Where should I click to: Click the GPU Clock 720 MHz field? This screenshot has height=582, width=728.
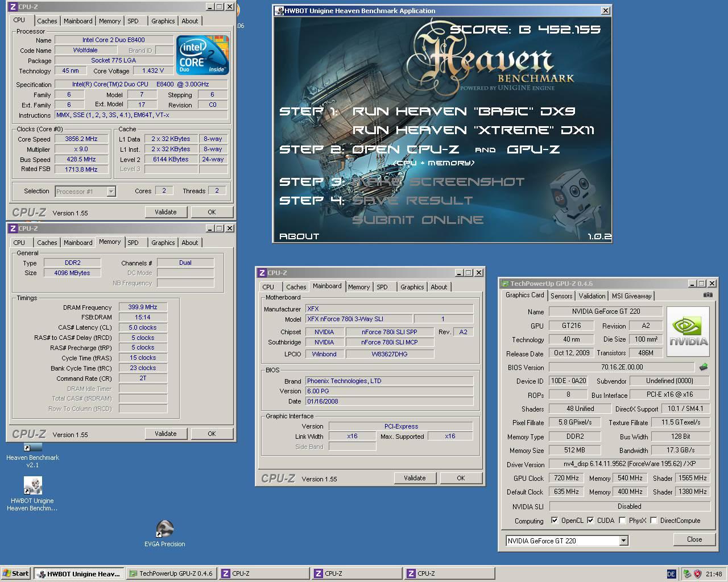tap(566, 478)
